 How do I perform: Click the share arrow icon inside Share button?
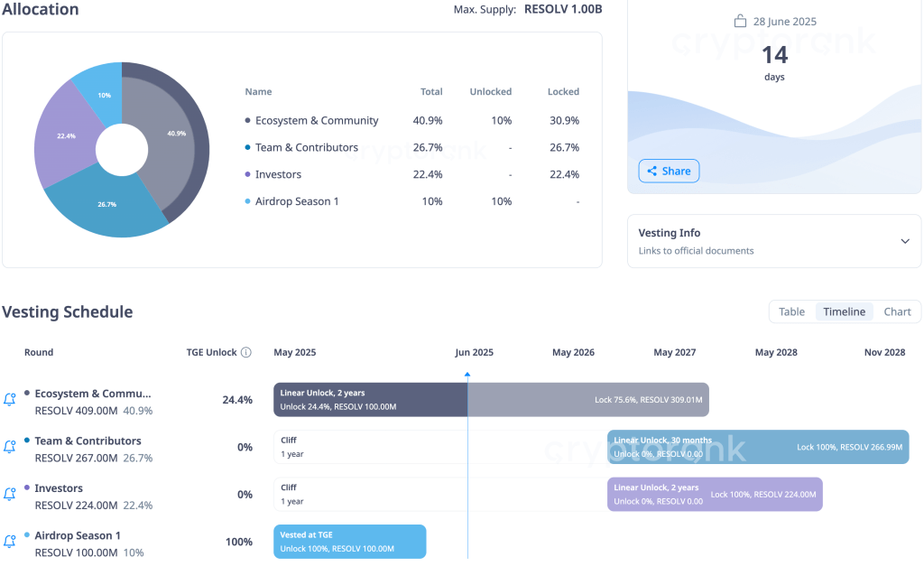click(x=653, y=171)
